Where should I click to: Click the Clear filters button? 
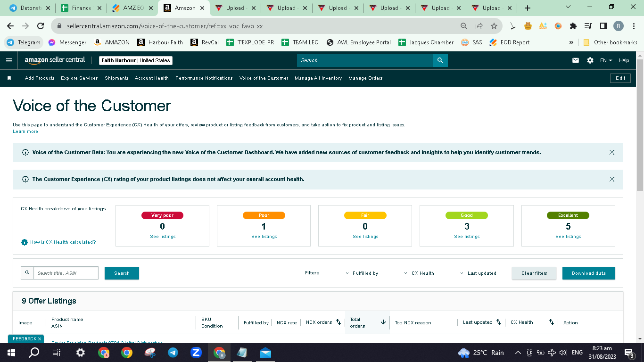coord(534,273)
